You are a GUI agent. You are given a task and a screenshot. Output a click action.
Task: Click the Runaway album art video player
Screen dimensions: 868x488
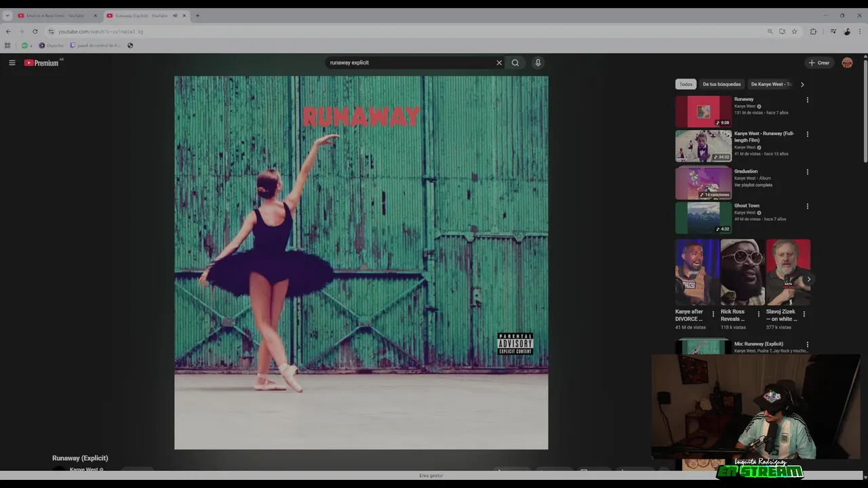point(361,262)
